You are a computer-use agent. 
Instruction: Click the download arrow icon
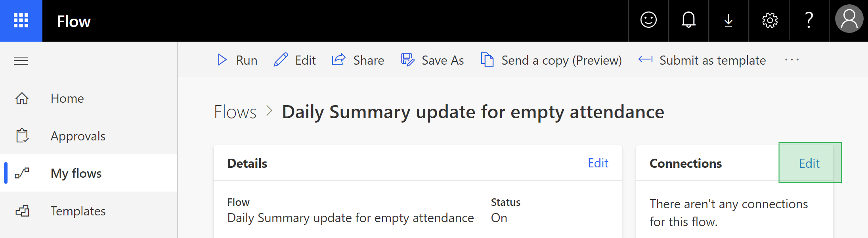(x=728, y=20)
